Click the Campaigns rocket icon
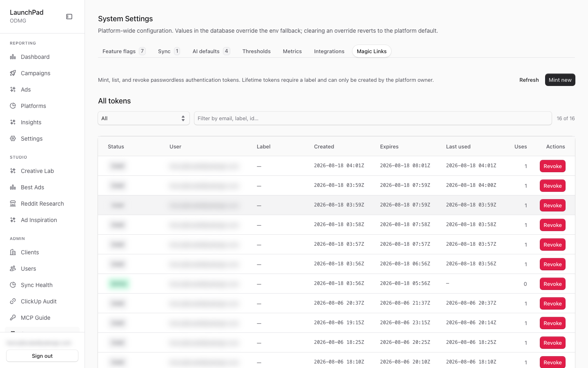 point(13,73)
